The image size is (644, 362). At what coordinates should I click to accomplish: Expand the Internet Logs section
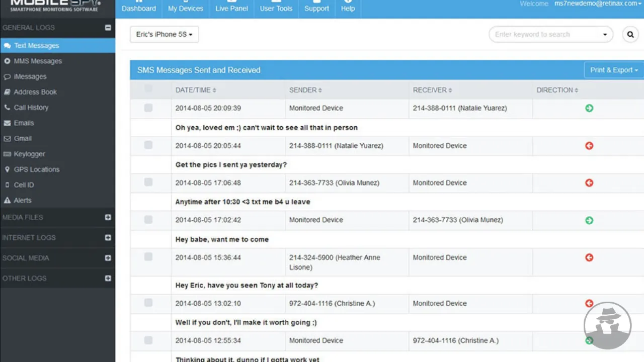pyautogui.click(x=108, y=237)
